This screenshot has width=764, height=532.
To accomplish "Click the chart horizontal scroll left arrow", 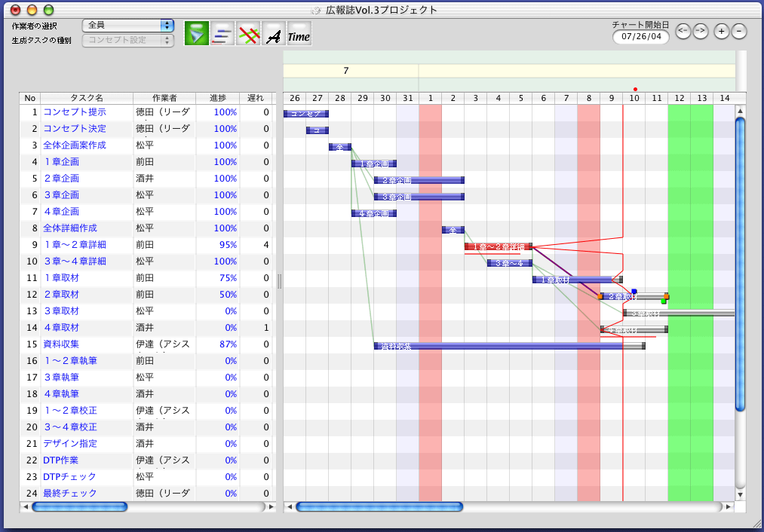I will click(290, 506).
